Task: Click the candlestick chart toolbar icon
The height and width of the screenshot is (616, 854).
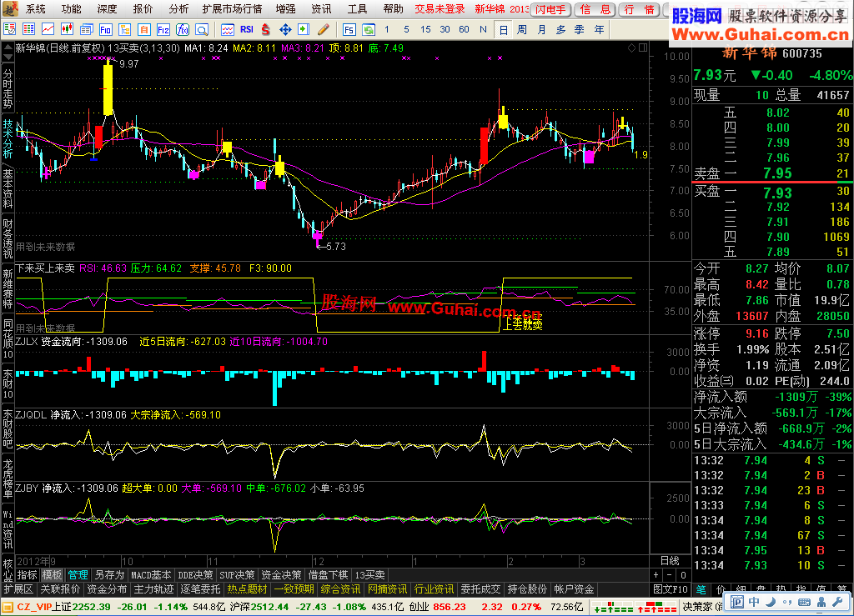Action: (67, 29)
